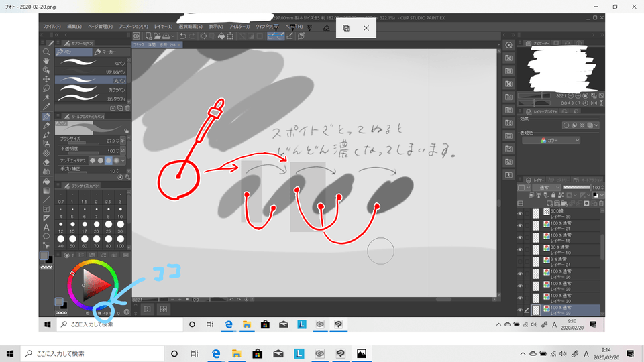This screenshot has width=644, height=362.
Task: Adjust the layer opacity slider
Action: pos(576,188)
